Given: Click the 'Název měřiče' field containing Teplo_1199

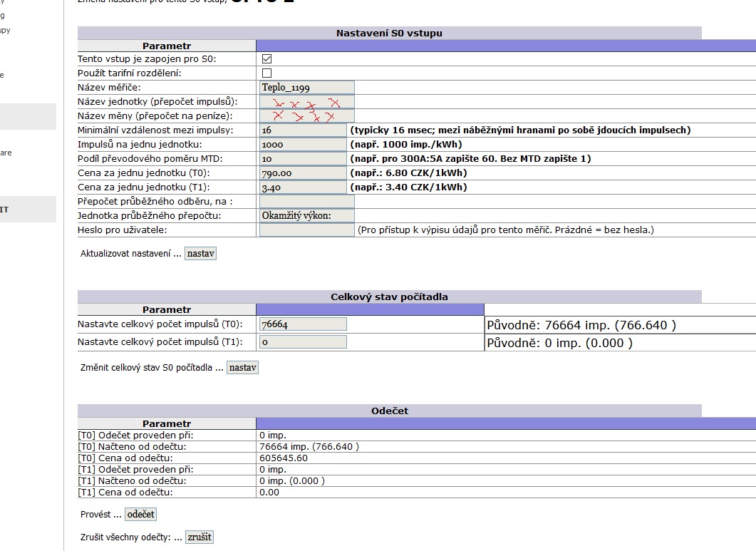Looking at the screenshot, I should coord(306,88).
